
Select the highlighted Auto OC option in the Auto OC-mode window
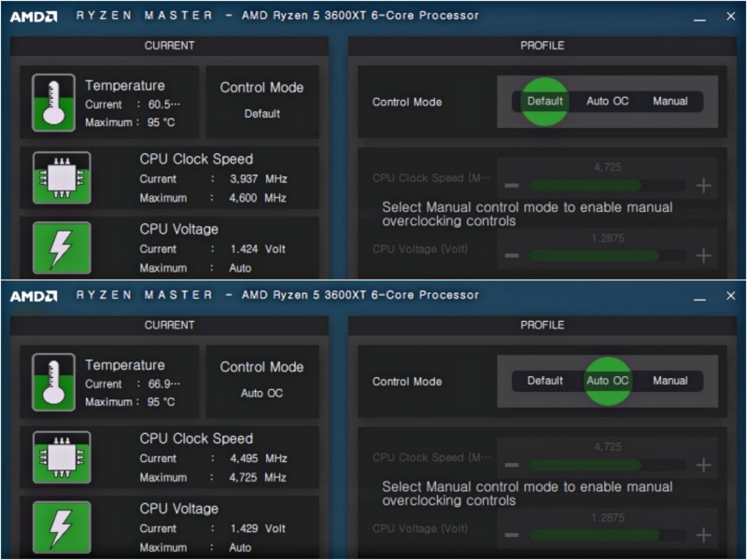(x=608, y=381)
